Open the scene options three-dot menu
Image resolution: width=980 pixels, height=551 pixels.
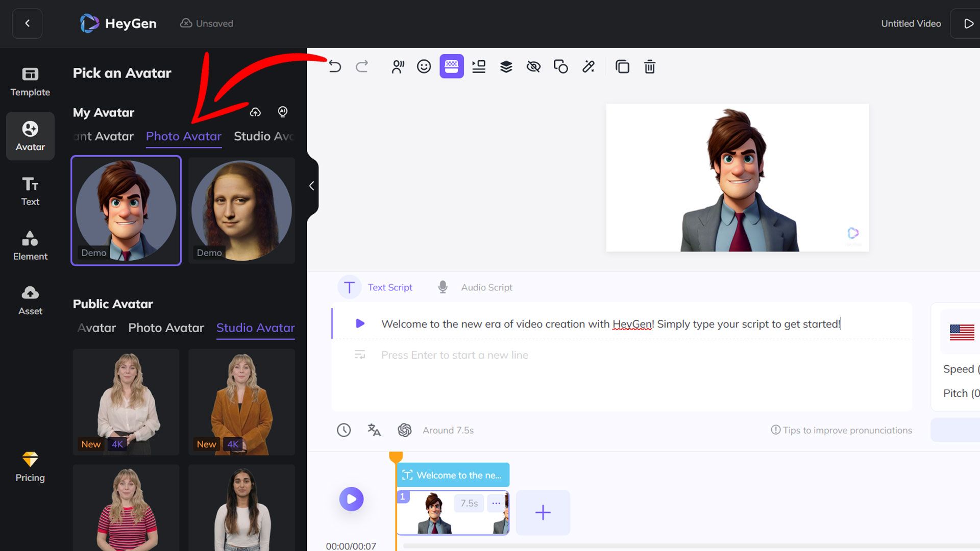tap(496, 503)
